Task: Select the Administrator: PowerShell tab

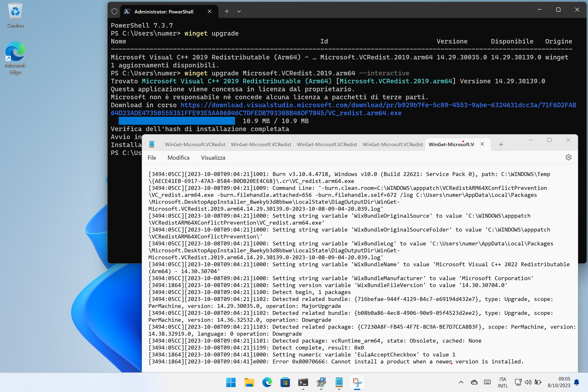Action: coord(164,11)
